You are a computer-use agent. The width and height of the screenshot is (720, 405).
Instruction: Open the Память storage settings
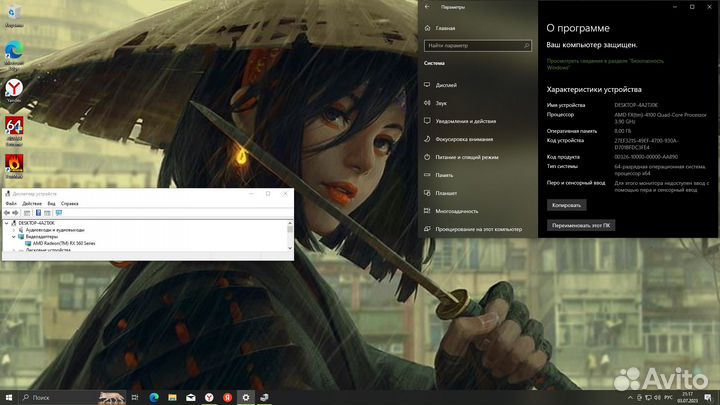444,175
